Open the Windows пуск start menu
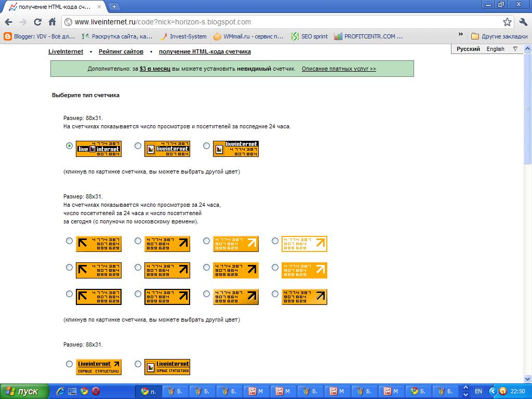The height and width of the screenshot is (399, 532). (24, 392)
